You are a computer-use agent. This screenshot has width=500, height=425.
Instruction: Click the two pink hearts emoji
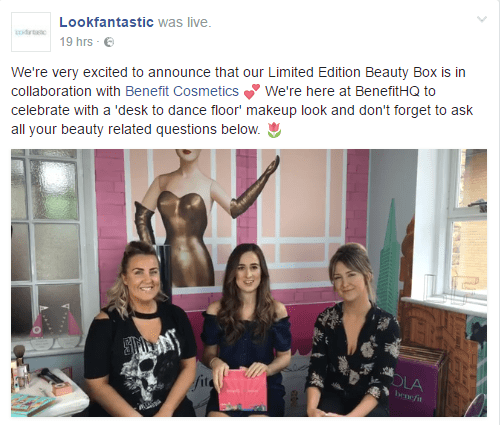click(252, 92)
